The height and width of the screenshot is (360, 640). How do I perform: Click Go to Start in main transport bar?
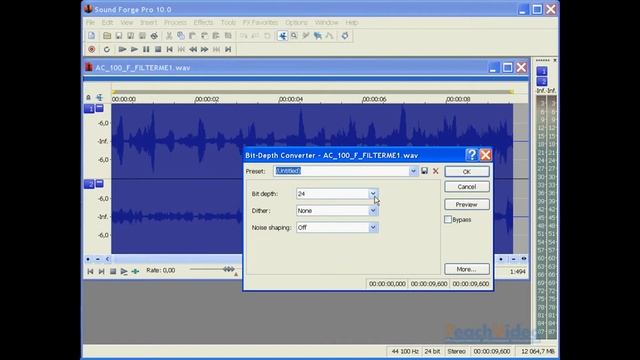pos(169,49)
